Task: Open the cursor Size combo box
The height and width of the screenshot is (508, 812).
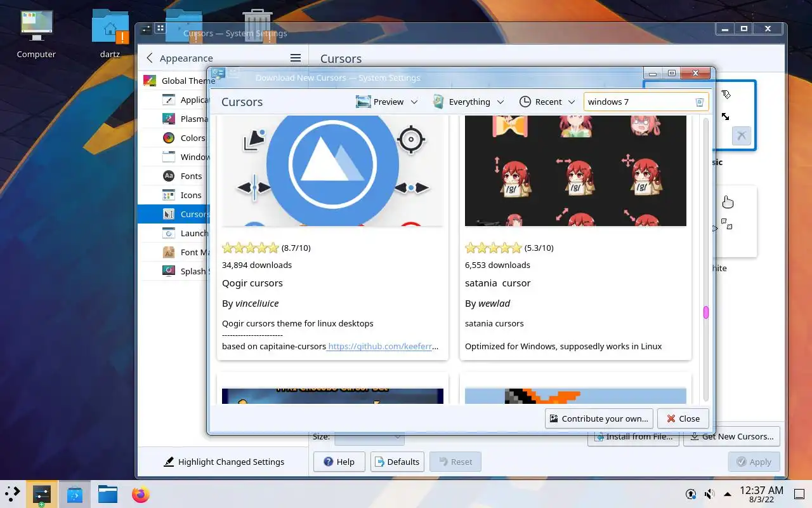Action: click(x=370, y=437)
